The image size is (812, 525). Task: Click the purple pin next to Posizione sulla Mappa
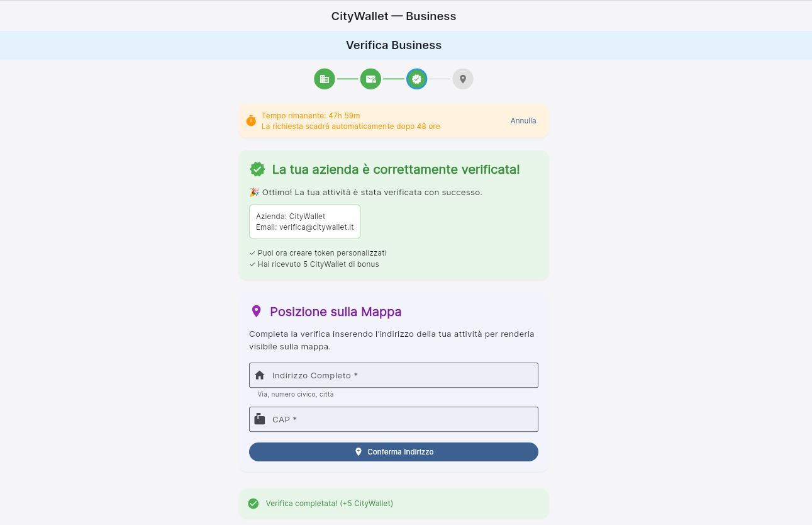[x=256, y=311]
